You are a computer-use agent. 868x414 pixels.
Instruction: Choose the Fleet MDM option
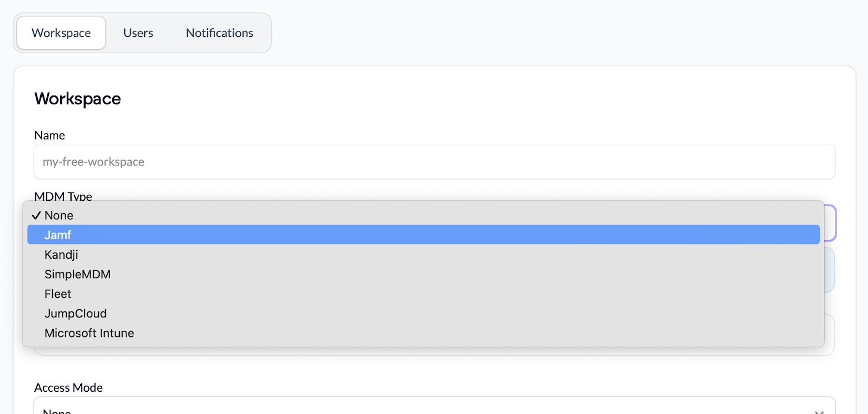click(x=58, y=294)
